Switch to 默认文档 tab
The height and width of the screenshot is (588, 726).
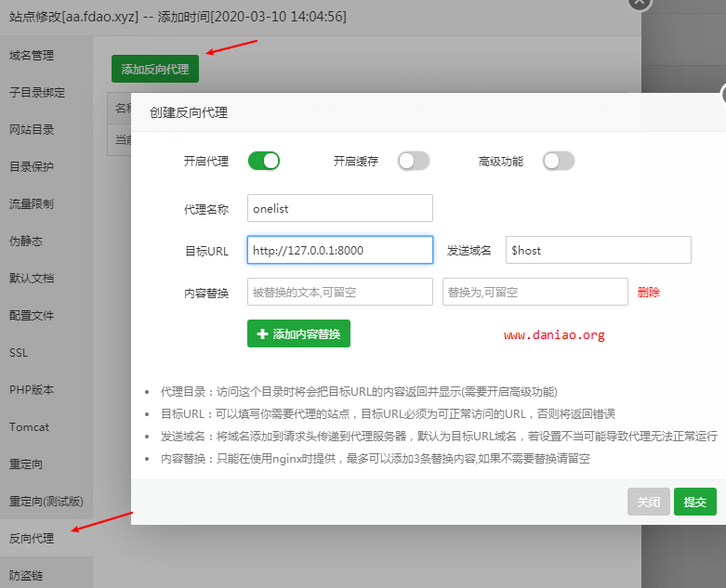coord(46,278)
